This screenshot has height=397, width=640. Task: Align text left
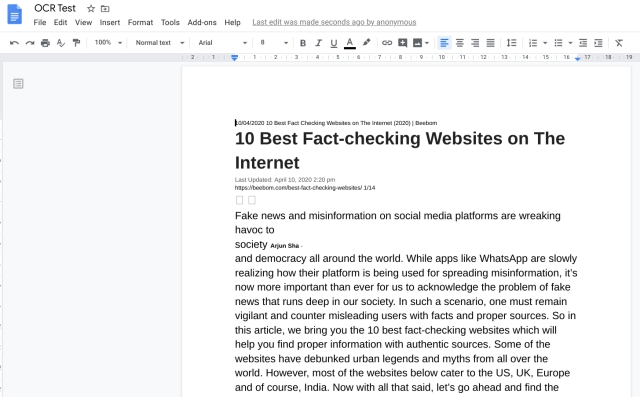[x=444, y=42]
